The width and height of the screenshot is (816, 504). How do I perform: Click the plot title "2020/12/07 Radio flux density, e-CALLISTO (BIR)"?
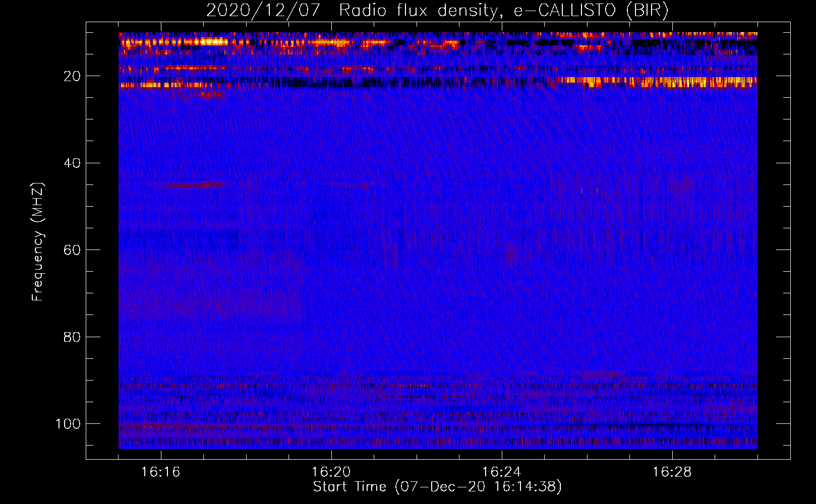click(437, 10)
